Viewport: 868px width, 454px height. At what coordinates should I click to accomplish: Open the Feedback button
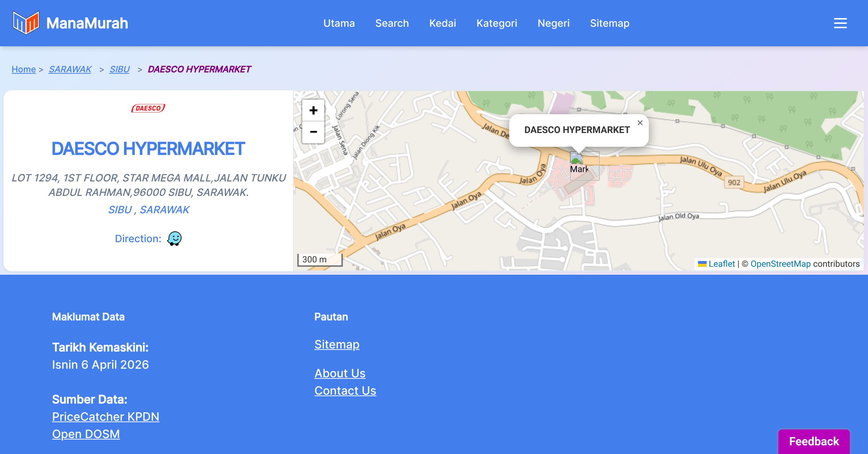pyautogui.click(x=814, y=441)
